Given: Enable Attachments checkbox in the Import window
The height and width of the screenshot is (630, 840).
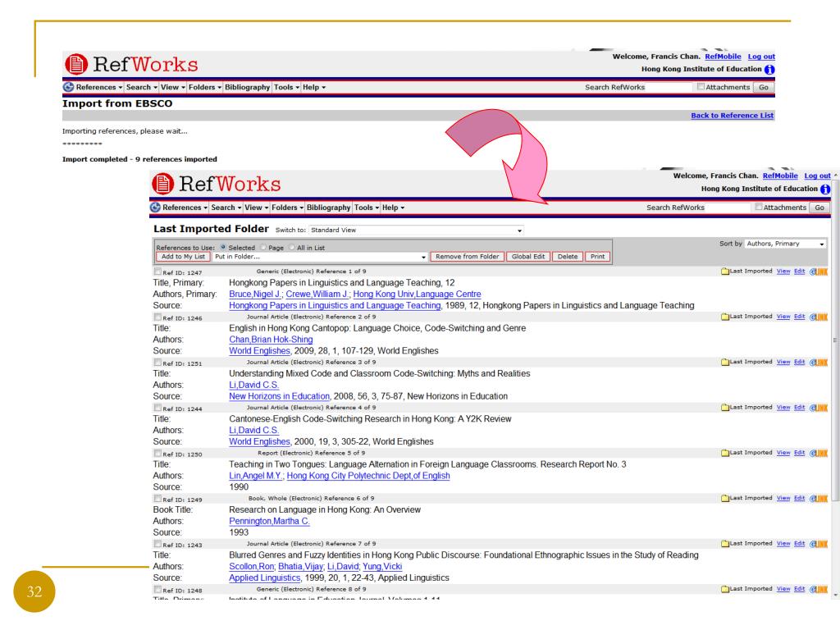Looking at the screenshot, I should tap(701, 86).
